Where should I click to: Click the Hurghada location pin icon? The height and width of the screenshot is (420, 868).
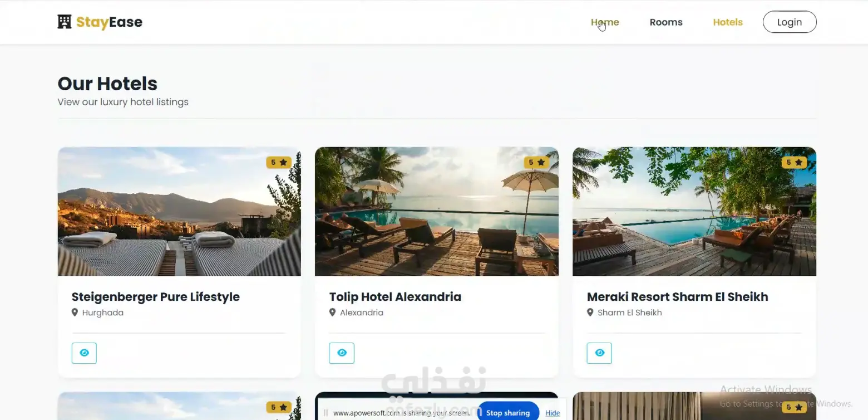coord(75,312)
